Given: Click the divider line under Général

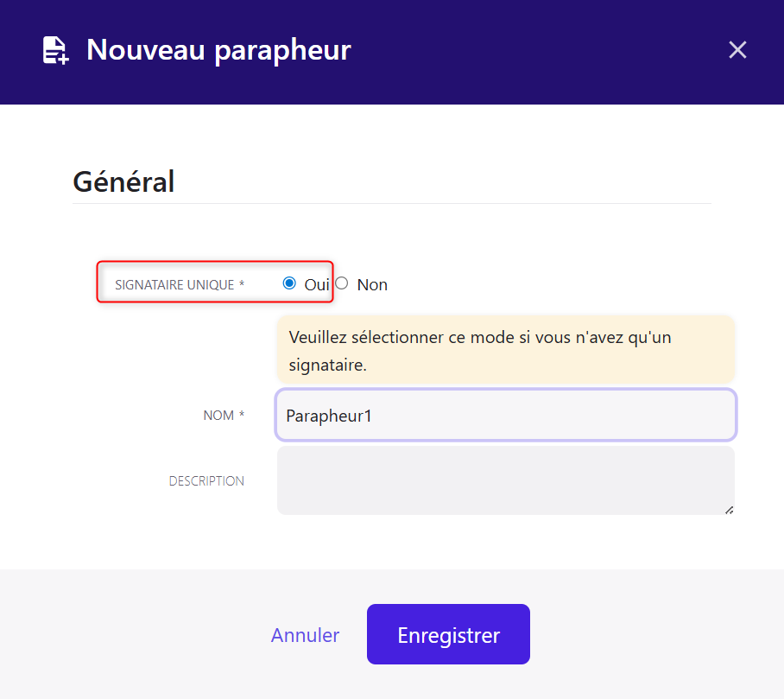Looking at the screenshot, I should (392, 204).
